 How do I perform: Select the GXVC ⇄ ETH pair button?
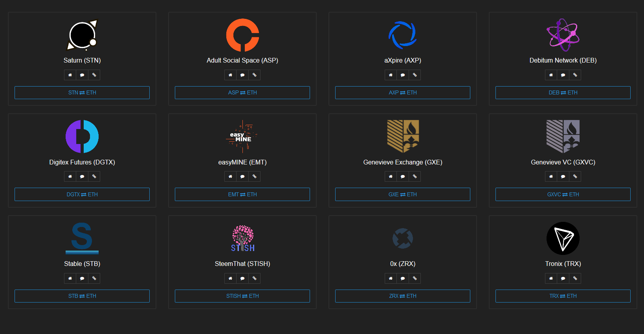coord(563,194)
